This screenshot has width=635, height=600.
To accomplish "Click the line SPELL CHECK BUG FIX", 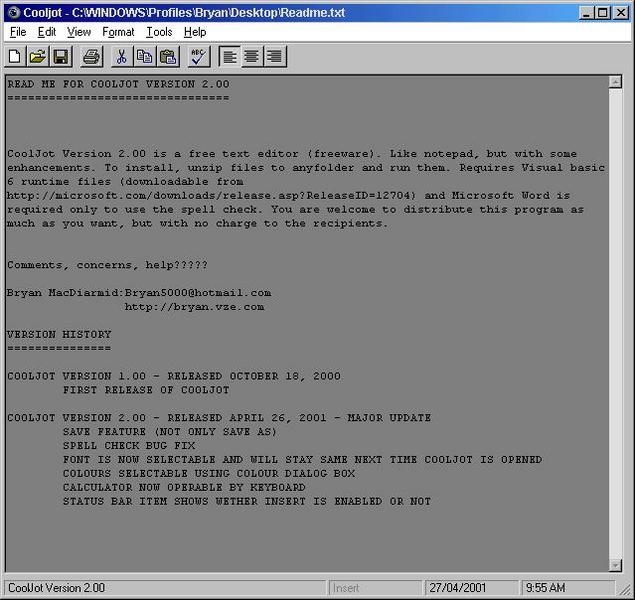I will 129,445.
